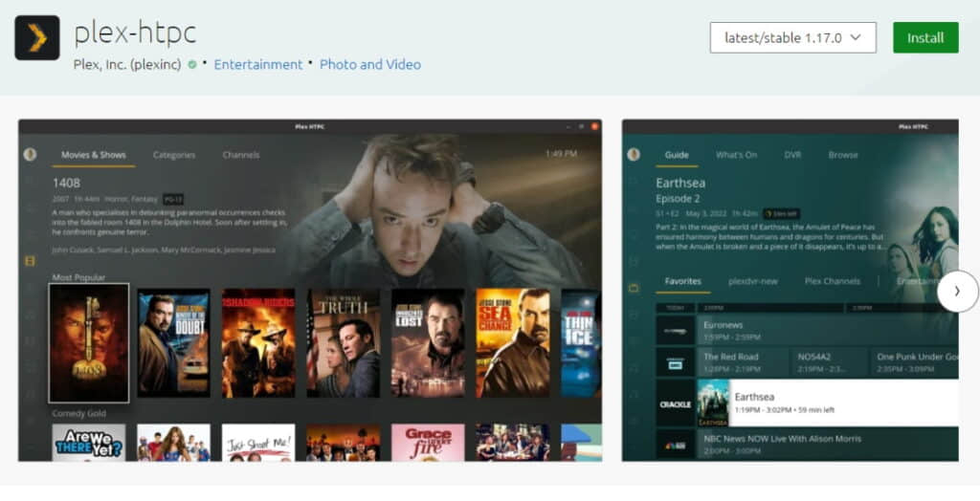Click the orange sidebar icon beside Favorites
980x501 pixels.
[x=634, y=288]
